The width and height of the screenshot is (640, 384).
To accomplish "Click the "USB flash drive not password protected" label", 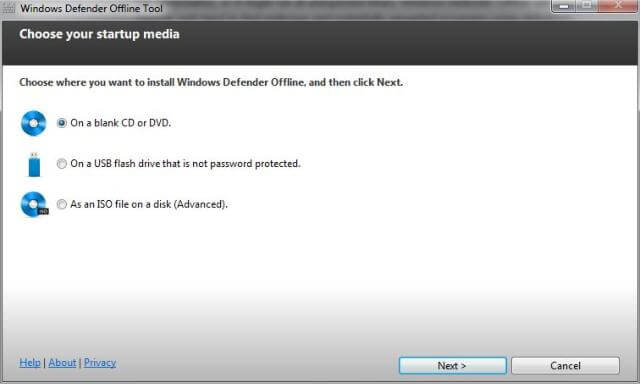I will [x=185, y=164].
